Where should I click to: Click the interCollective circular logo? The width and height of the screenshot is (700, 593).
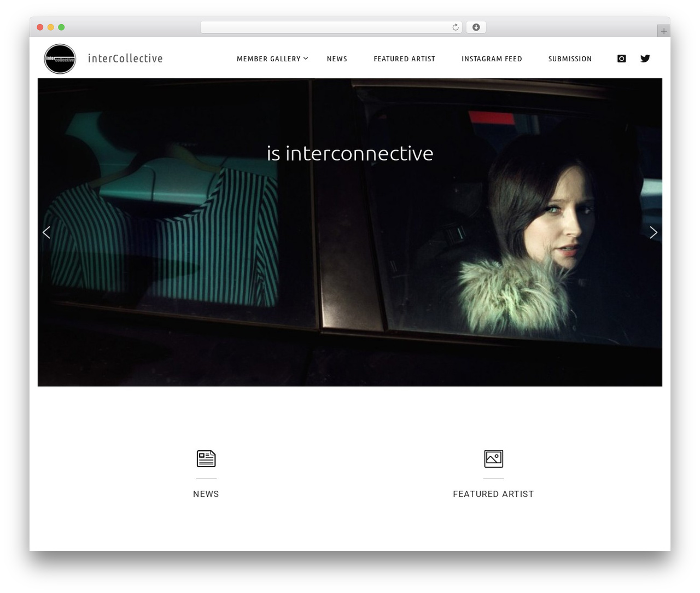(60, 59)
